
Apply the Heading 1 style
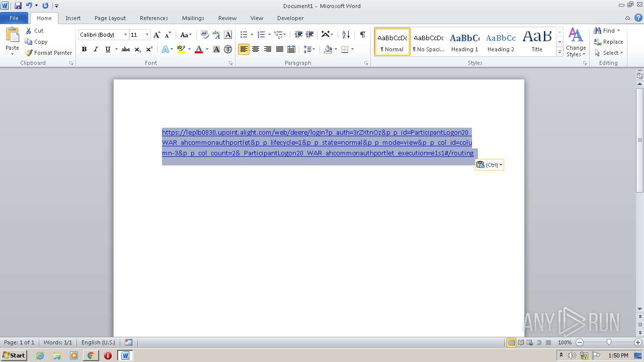464,42
